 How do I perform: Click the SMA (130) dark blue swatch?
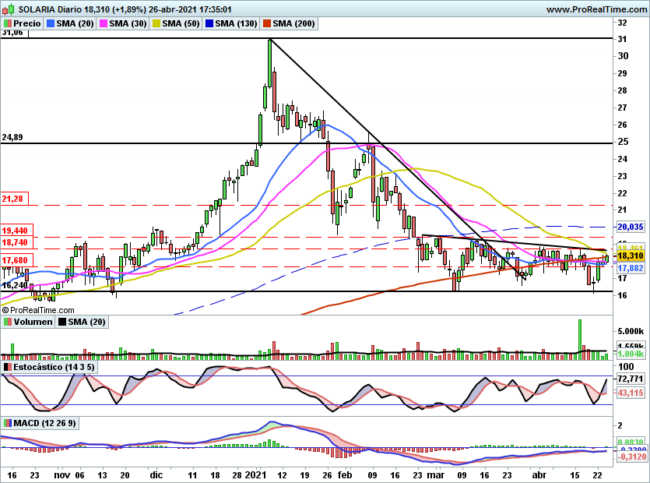coord(210,24)
